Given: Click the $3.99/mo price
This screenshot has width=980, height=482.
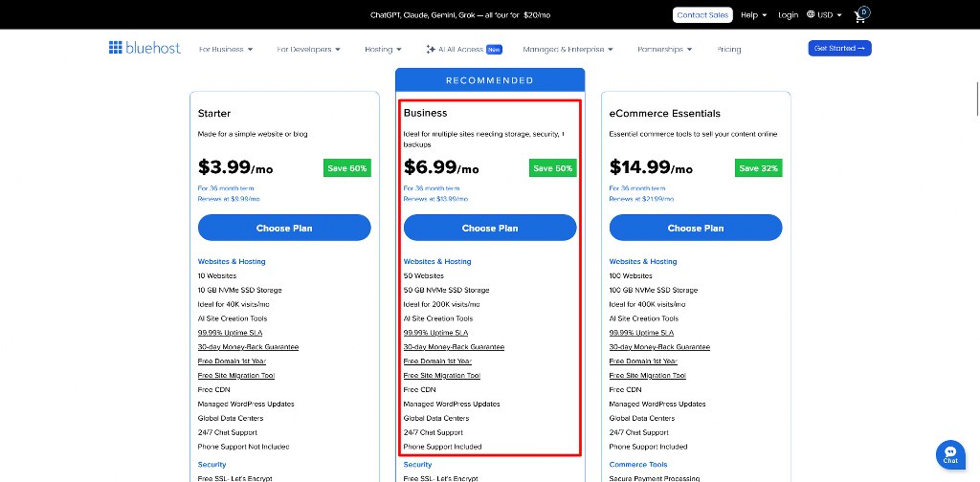Looking at the screenshot, I should (x=235, y=167).
